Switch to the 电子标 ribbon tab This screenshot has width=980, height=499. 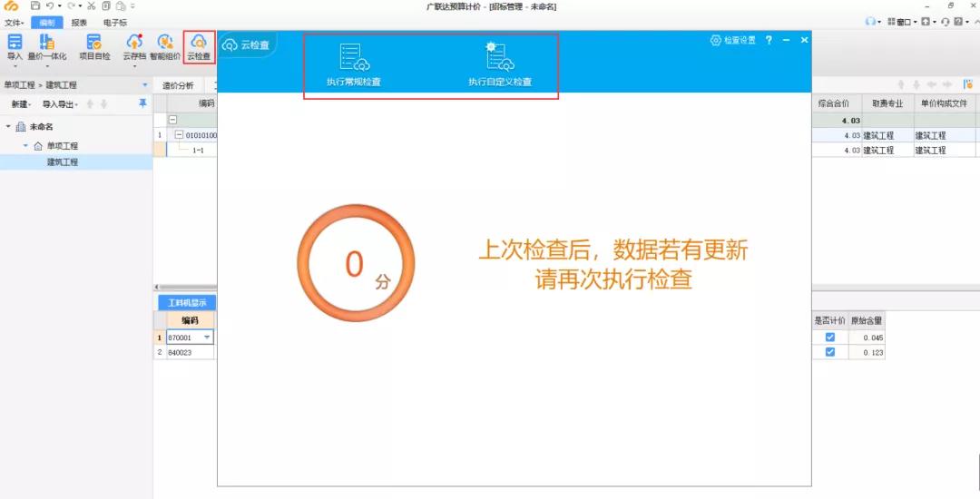coord(115,23)
